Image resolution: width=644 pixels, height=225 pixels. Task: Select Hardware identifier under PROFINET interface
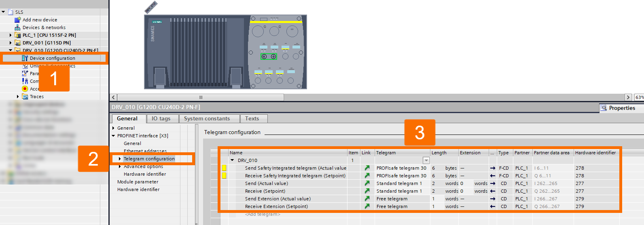click(x=145, y=174)
